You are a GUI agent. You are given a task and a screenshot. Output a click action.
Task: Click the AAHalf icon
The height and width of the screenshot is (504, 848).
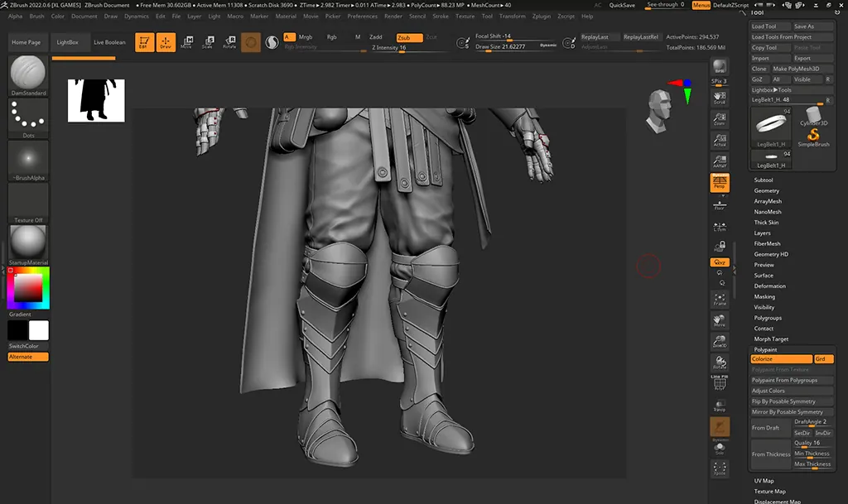tap(720, 161)
